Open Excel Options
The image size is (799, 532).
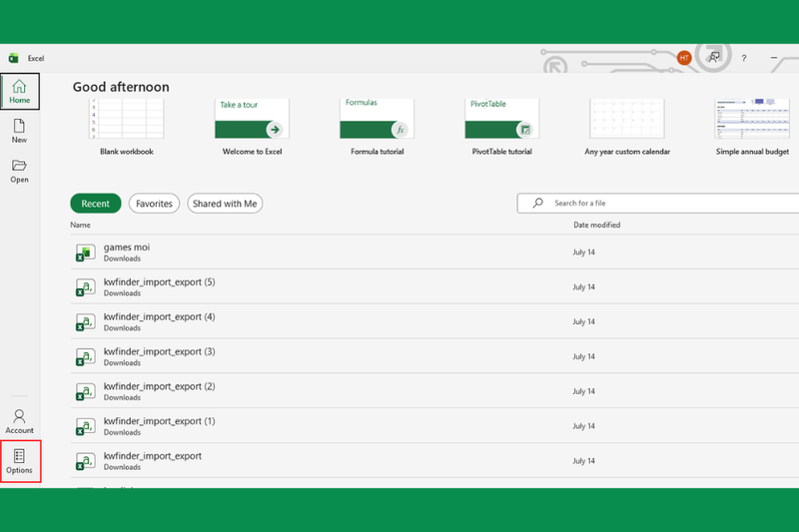click(19, 462)
